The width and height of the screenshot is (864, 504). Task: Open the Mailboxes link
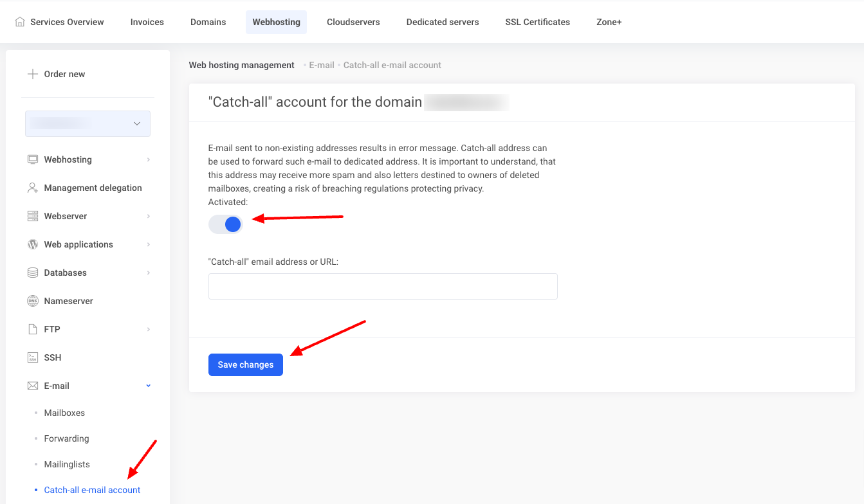64,413
